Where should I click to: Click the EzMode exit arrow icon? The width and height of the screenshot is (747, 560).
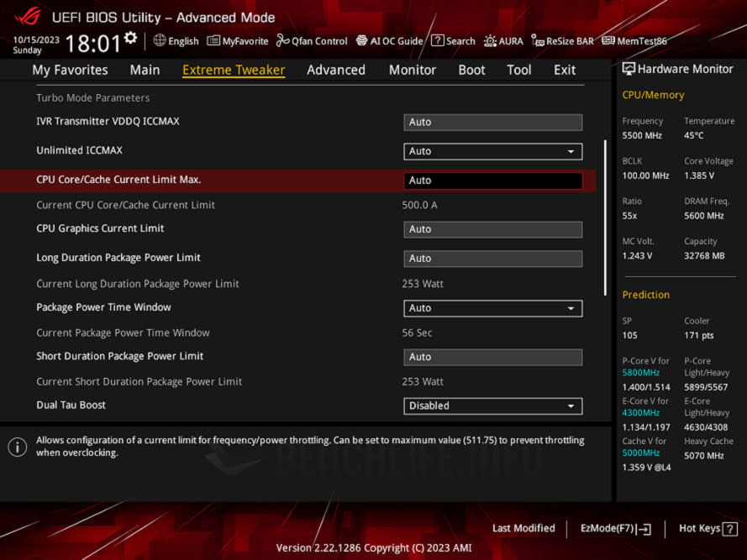(644, 529)
